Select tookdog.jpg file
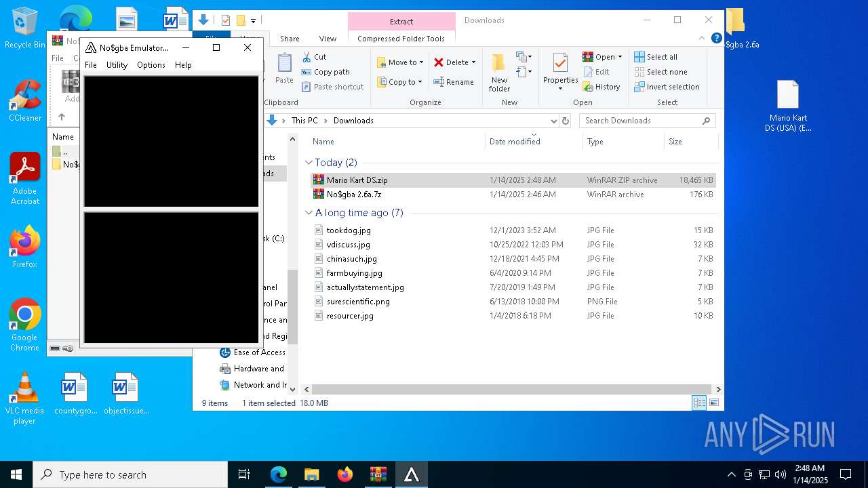Viewport: 868px width, 488px height. 513,230
